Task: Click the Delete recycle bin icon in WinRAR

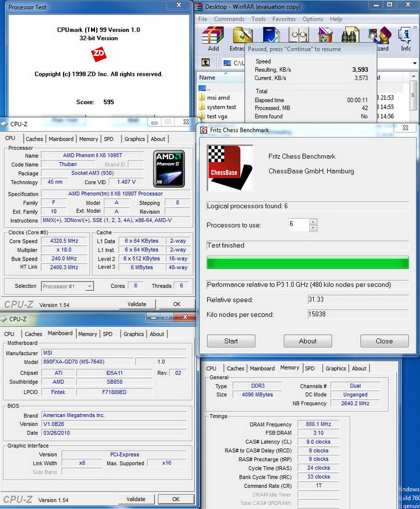Action: (325, 35)
